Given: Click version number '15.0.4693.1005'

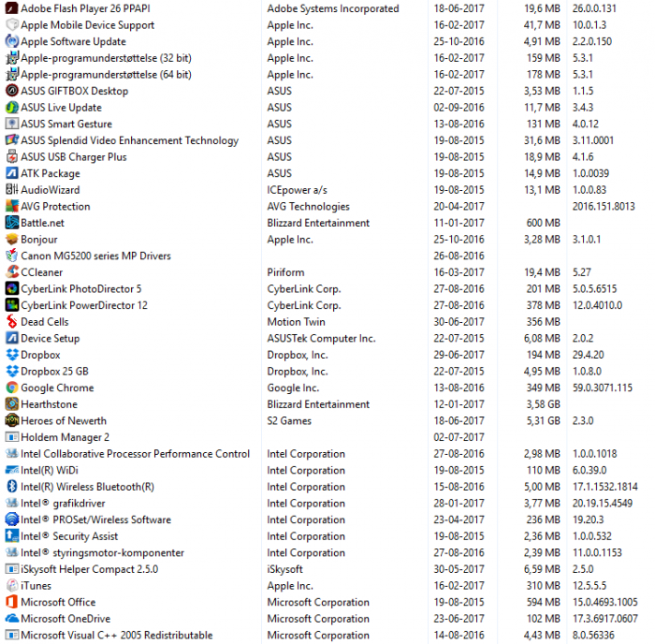Looking at the screenshot, I should (x=604, y=602).
